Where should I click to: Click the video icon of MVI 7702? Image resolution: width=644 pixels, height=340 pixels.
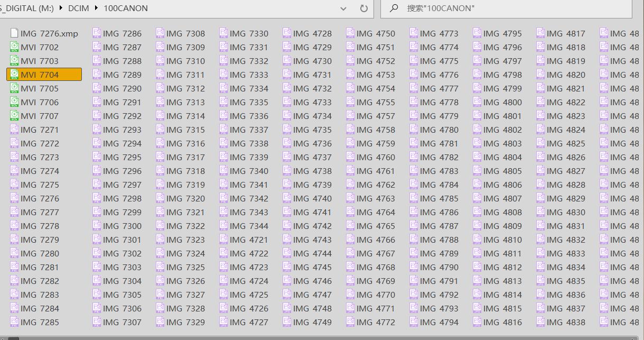click(14, 47)
